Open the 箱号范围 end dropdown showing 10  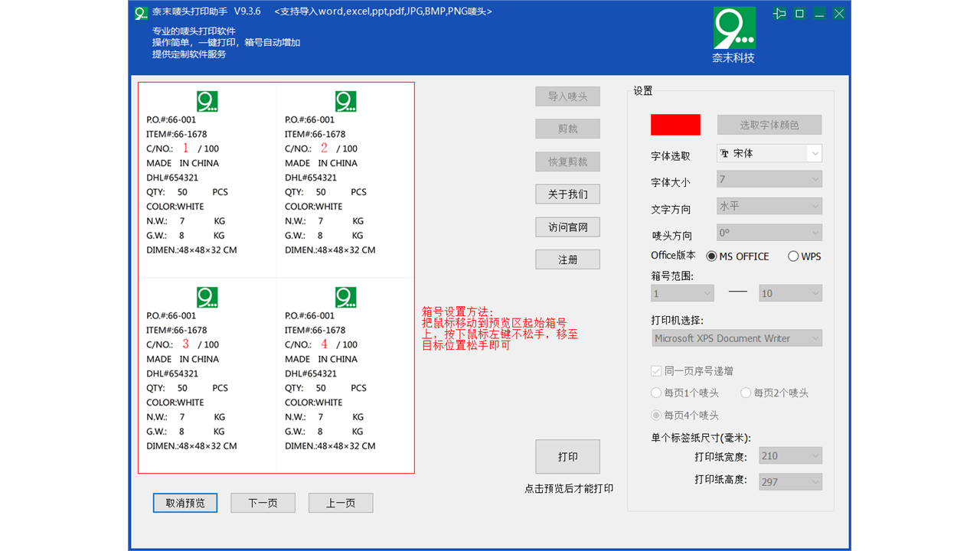(x=790, y=293)
